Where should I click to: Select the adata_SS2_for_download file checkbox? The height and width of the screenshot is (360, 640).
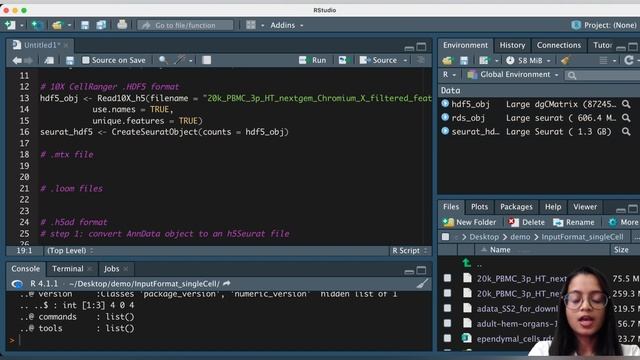(447, 308)
